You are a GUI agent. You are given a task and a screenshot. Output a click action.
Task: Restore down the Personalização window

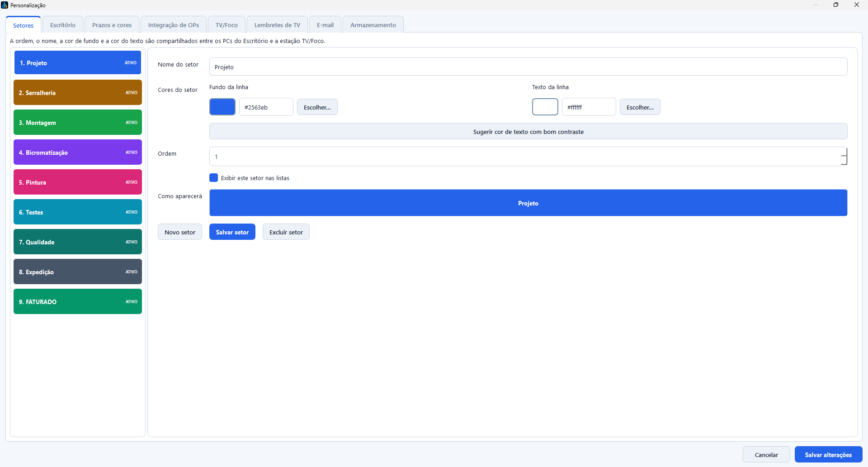(836, 5)
